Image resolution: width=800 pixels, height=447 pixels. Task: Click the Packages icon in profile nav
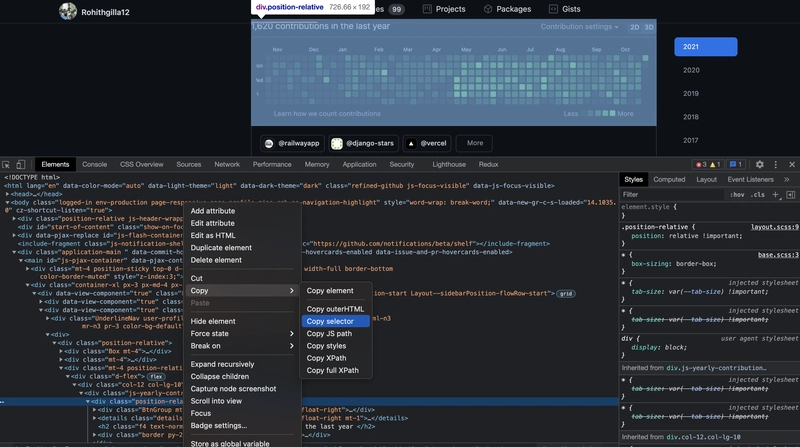pyautogui.click(x=489, y=9)
